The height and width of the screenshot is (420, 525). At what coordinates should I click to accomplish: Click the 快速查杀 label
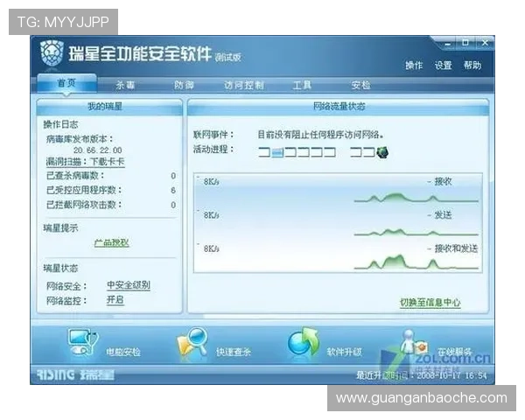(234, 352)
